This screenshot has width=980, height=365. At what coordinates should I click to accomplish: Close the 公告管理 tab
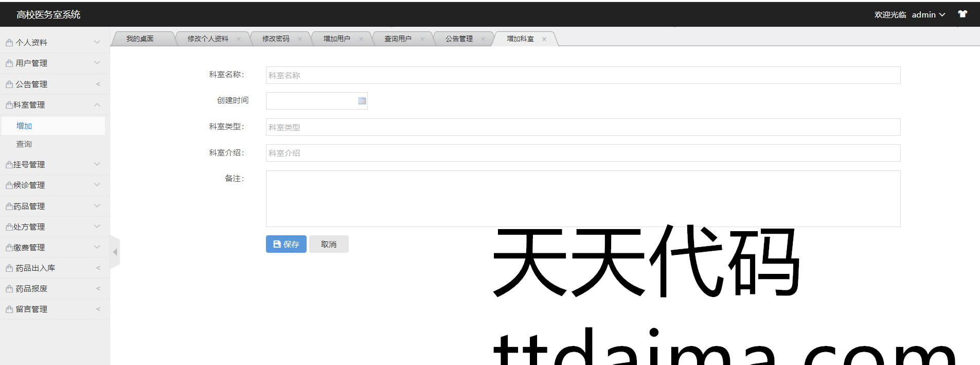[483, 39]
